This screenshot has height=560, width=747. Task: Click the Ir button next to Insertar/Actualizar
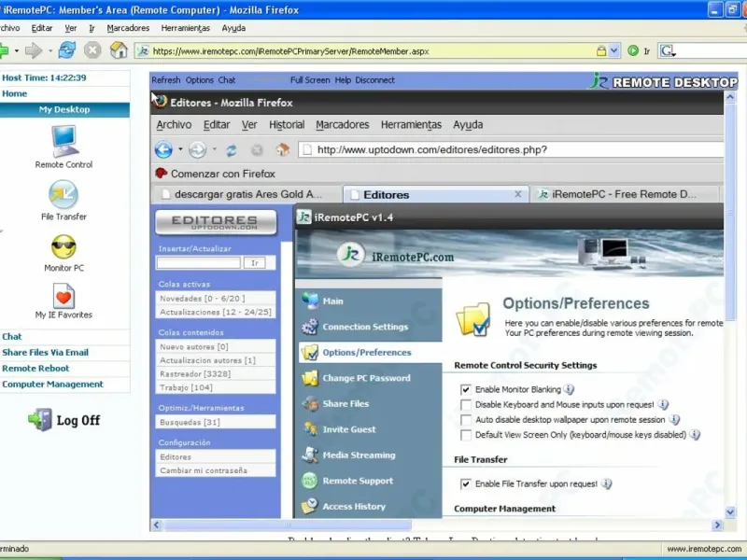255,263
